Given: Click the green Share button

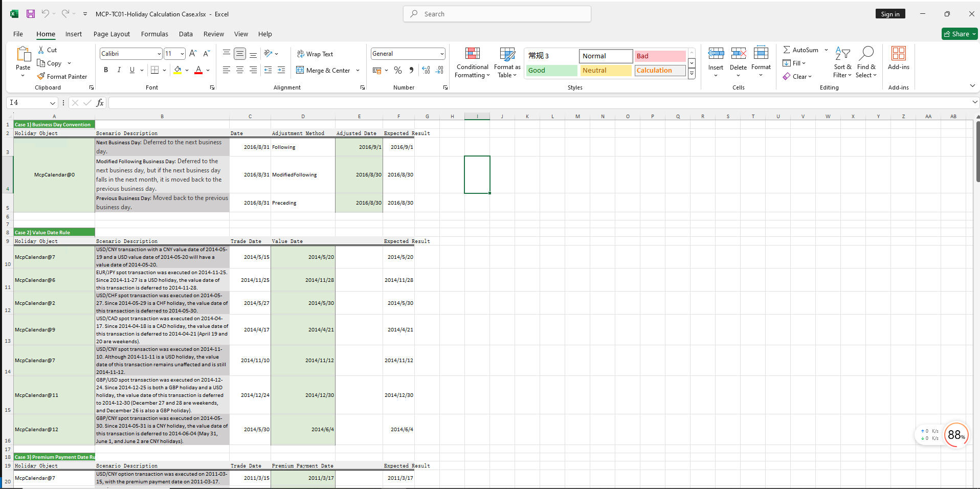Looking at the screenshot, I should (x=960, y=34).
